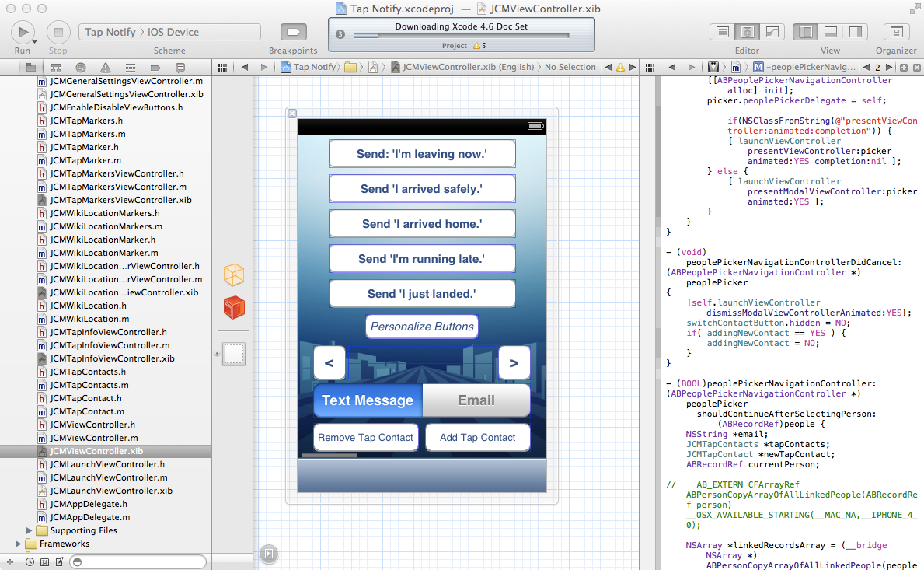
Task: Open the Tap Notify scheme dropdown
Action: pyautogui.click(x=110, y=32)
